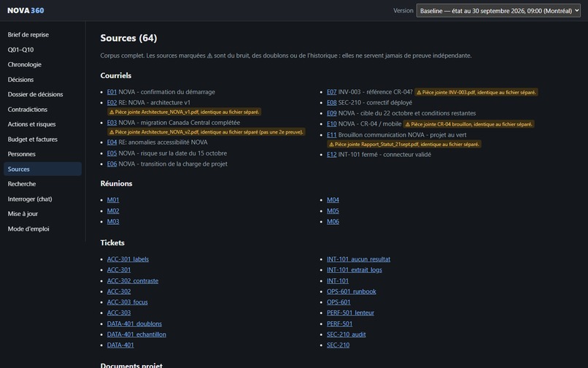588x368 pixels.
Task: Open ticket ACC-302_contraste
Action: [x=133, y=281]
